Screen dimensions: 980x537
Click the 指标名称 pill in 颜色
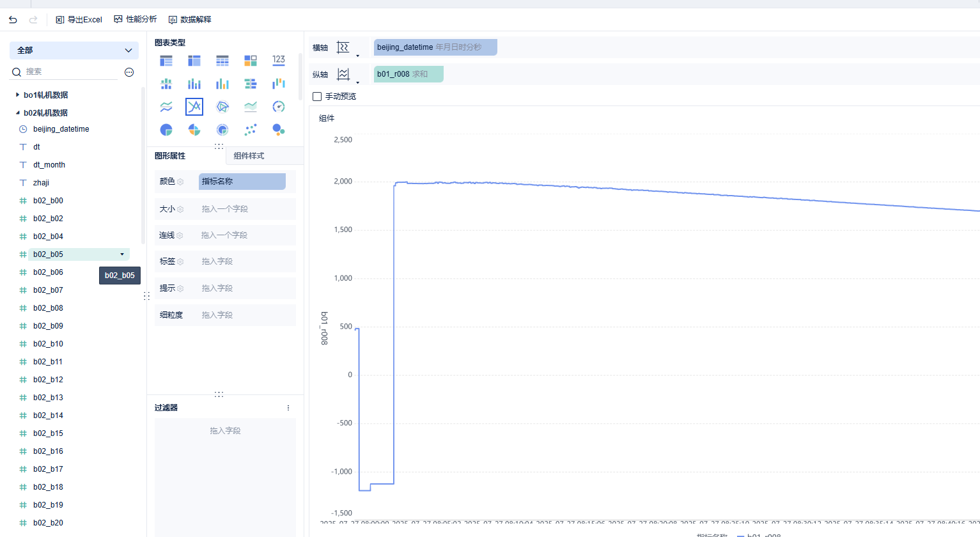(x=242, y=182)
